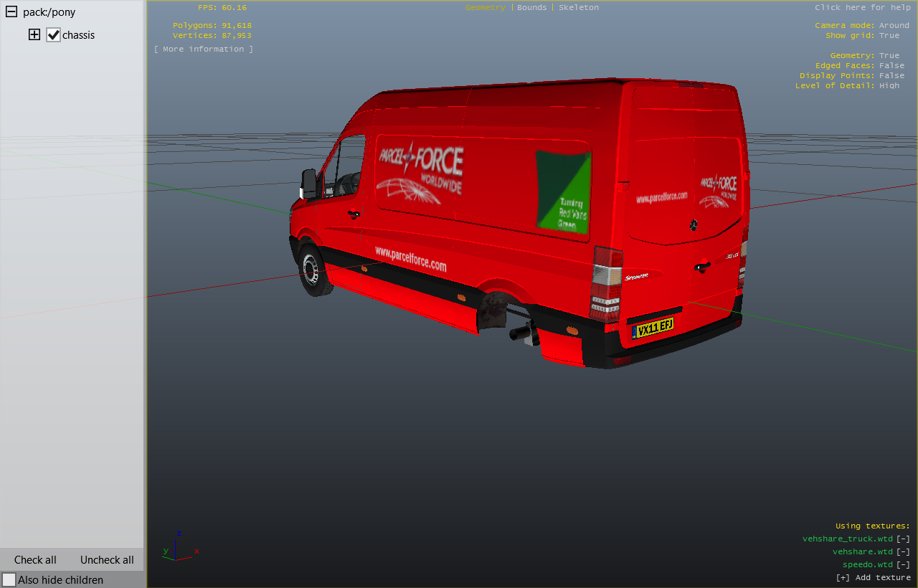Remove vehshare_truck.wtd texture with minus icon

pyautogui.click(x=903, y=539)
